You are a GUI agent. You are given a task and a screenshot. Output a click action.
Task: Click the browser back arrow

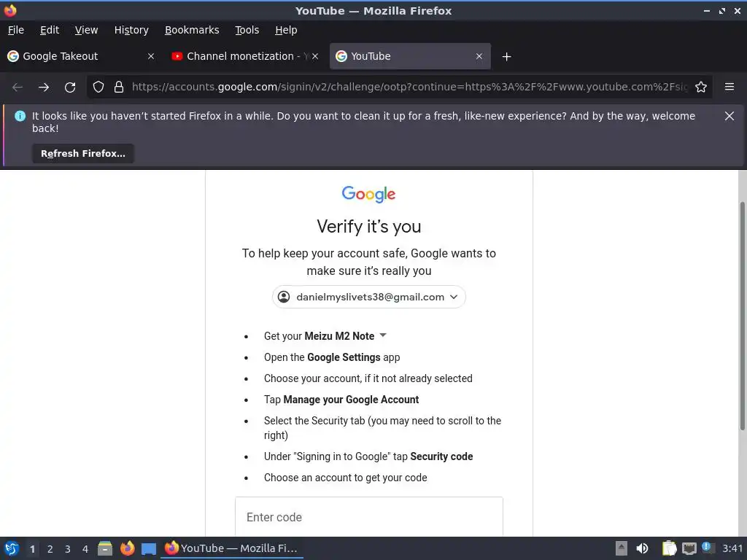pos(18,87)
